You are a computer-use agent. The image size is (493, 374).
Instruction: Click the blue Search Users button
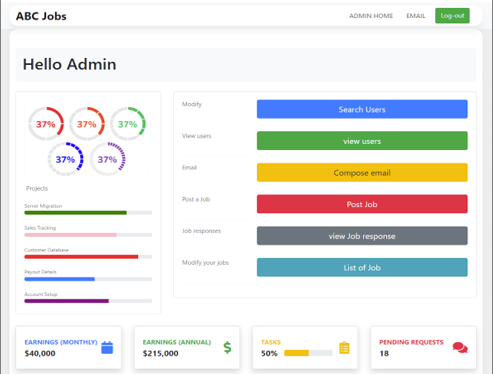coord(362,109)
